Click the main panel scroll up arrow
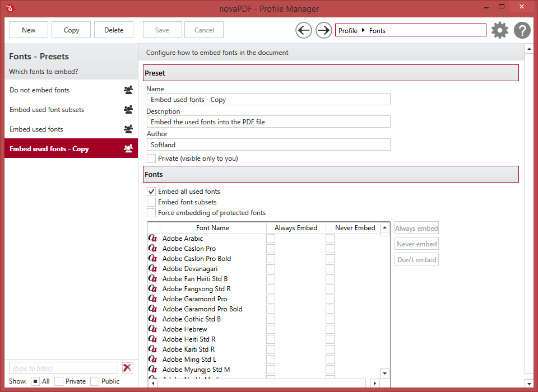 pyautogui.click(x=529, y=49)
